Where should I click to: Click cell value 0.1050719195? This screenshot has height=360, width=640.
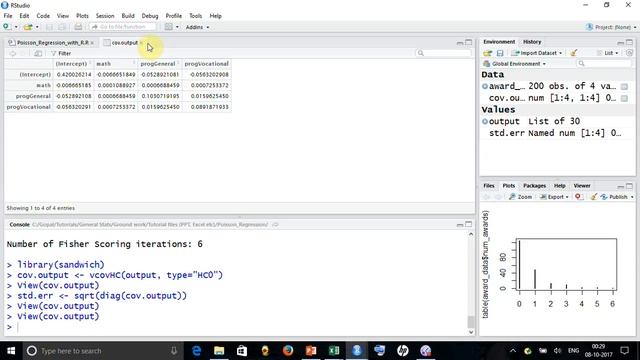[x=160, y=96]
